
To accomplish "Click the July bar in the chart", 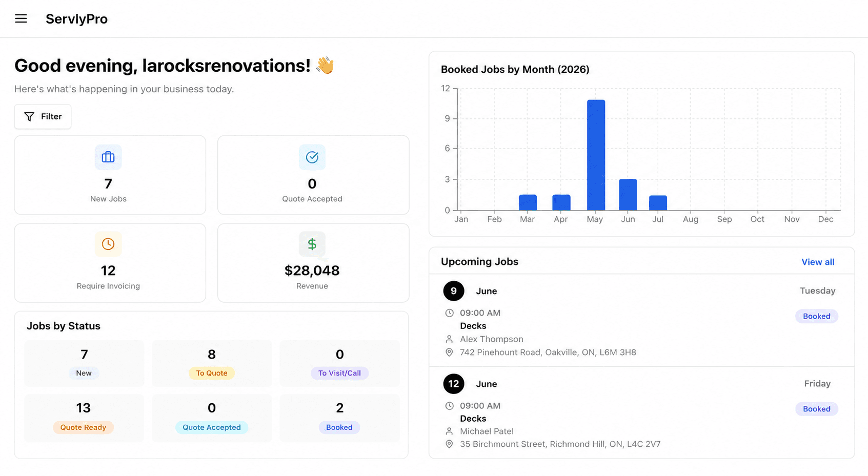I will click(x=658, y=203).
